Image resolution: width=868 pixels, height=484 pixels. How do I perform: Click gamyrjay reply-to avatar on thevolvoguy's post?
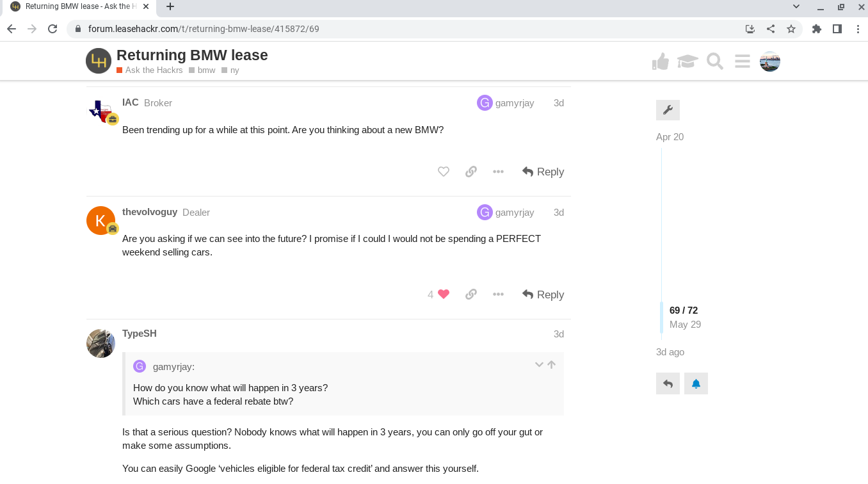pyautogui.click(x=485, y=212)
